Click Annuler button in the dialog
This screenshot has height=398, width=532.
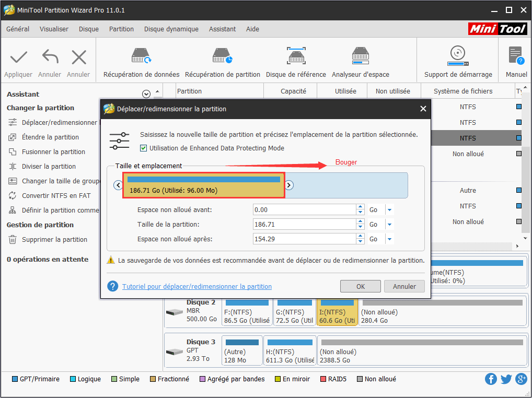pyautogui.click(x=404, y=286)
